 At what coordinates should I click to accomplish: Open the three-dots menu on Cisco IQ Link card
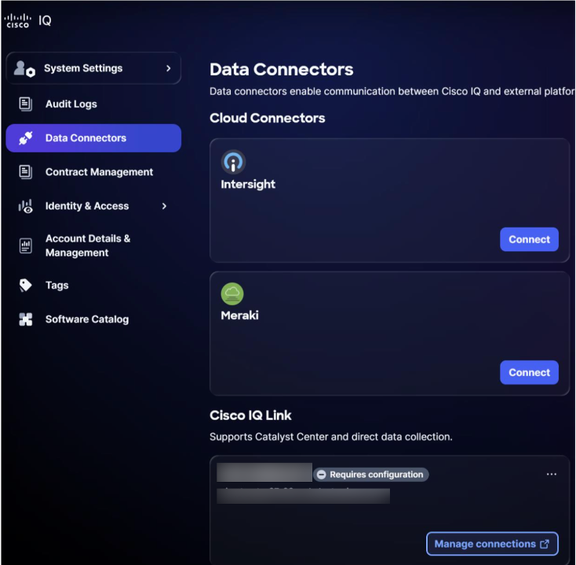(551, 474)
